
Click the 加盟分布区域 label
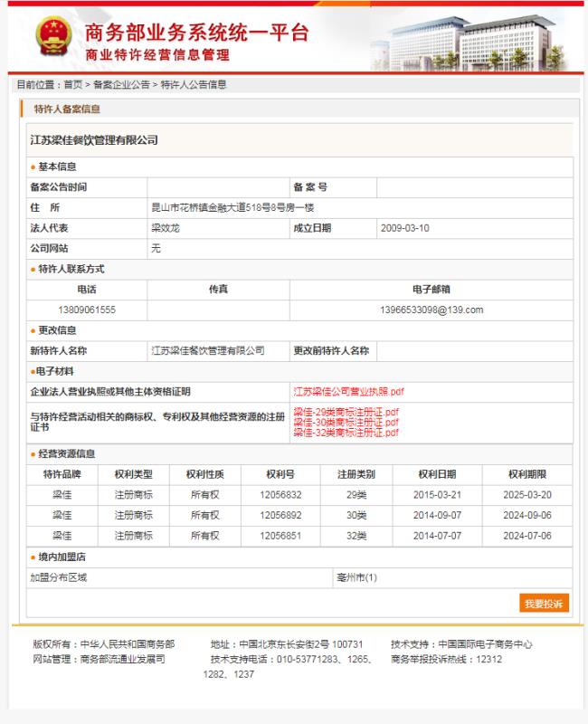[59, 577]
